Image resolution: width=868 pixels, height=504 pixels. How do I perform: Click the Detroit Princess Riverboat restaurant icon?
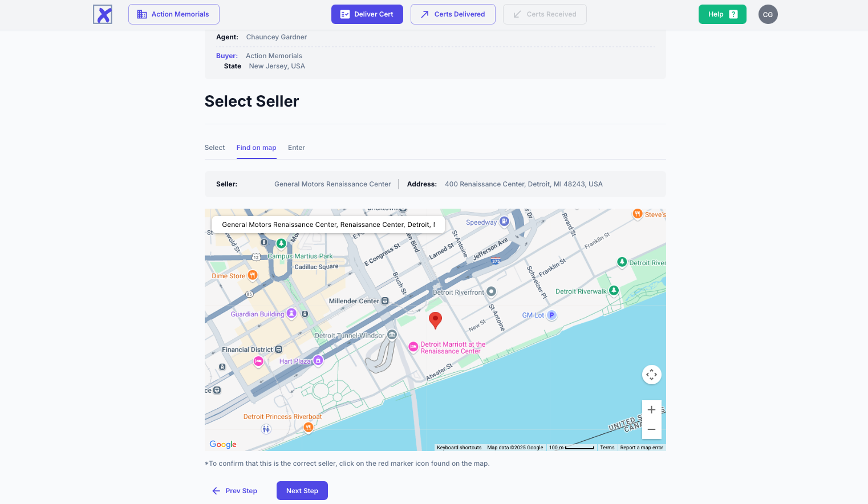tap(309, 427)
